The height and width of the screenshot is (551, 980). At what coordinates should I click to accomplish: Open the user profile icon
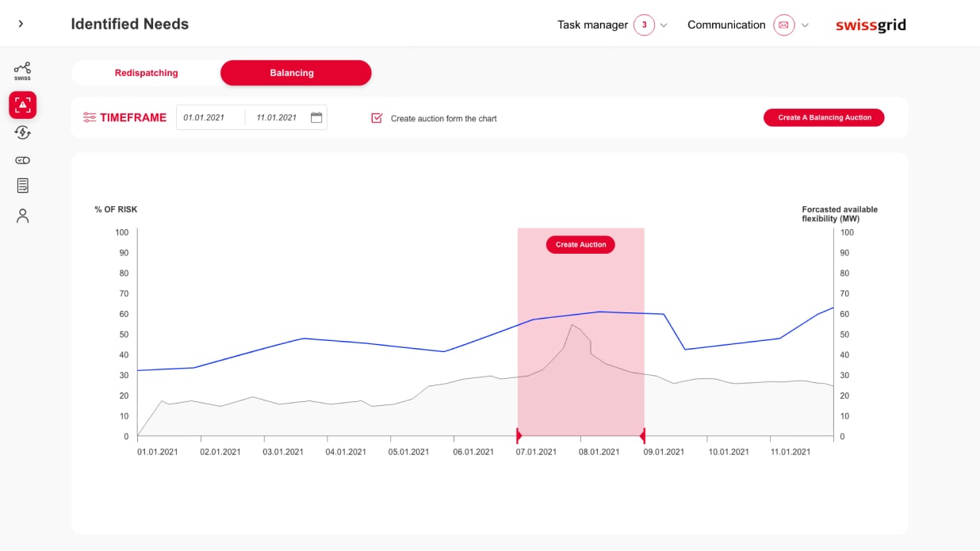tap(22, 216)
